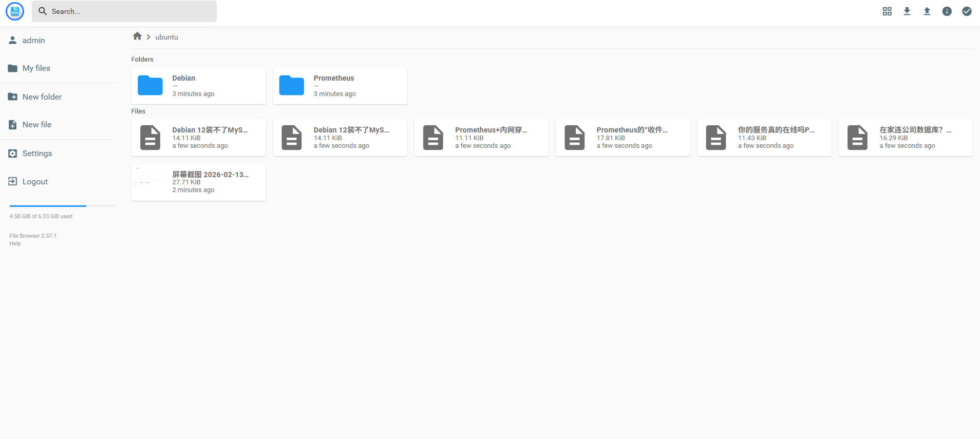This screenshot has width=980, height=439.
Task: Switch view mode with grid icon
Action: pos(887,11)
